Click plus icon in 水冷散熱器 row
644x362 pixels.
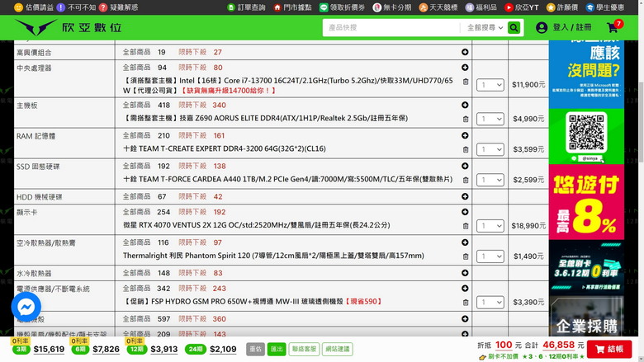[x=465, y=273]
